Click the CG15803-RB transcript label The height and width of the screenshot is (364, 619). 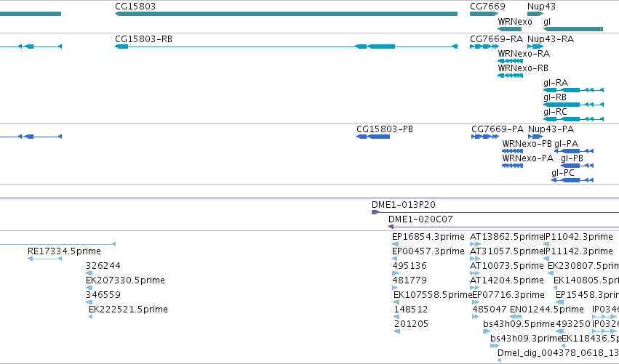tap(143, 39)
